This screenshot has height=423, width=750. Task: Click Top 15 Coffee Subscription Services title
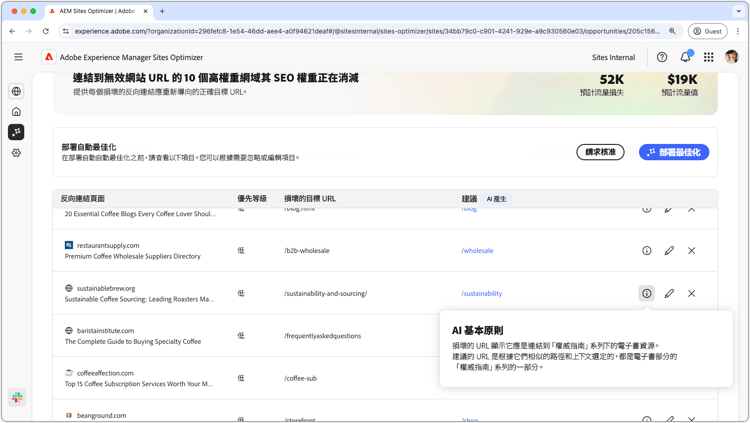(139, 384)
